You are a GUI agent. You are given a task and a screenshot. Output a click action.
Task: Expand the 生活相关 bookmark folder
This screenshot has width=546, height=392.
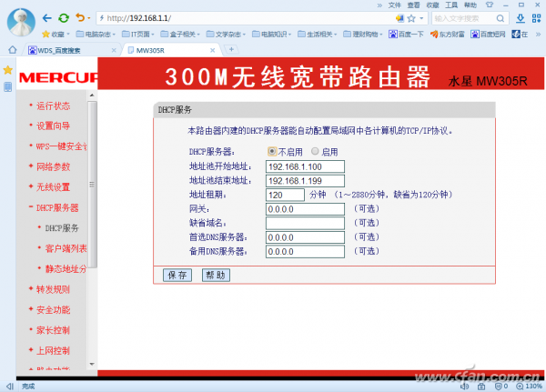(x=317, y=35)
